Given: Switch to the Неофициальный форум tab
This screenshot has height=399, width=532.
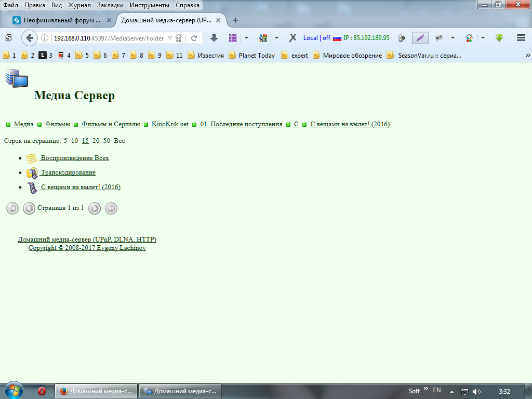Looking at the screenshot, I should click(x=62, y=20).
